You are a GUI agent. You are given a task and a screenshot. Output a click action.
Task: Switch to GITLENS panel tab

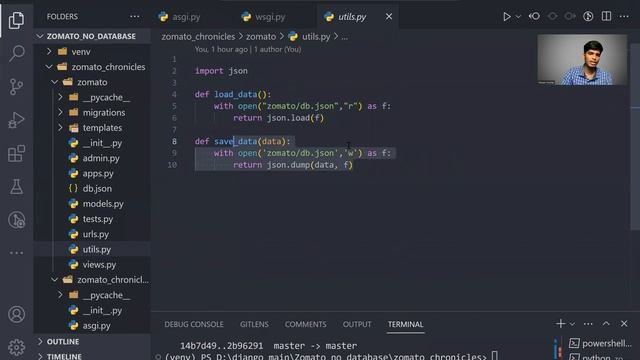click(254, 324)
